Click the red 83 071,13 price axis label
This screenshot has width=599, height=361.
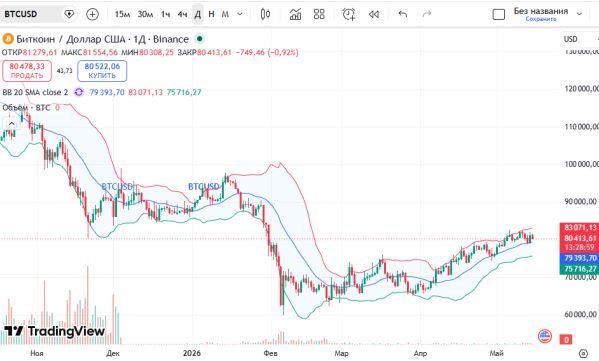coord(580,228)
